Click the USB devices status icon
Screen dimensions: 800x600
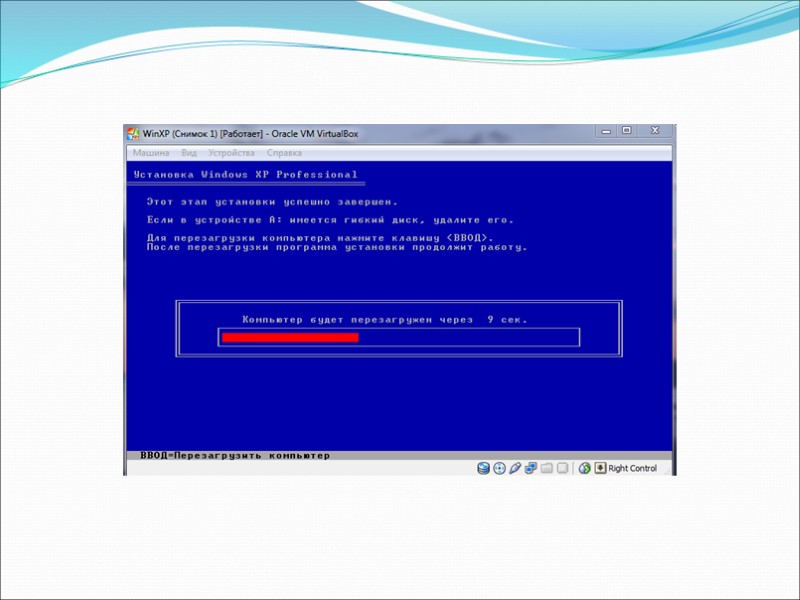tap(515, 468)
